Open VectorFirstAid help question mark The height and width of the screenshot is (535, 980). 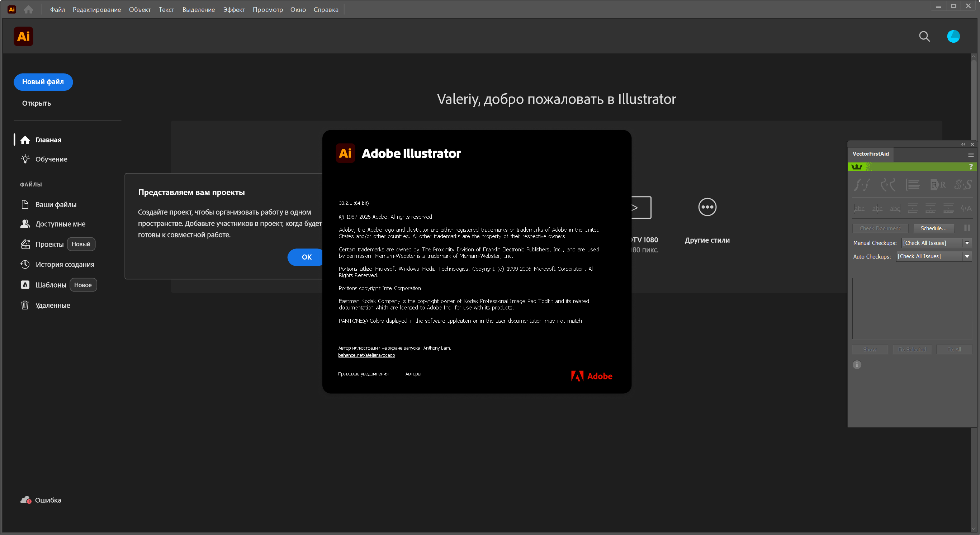[x=970, y=167]
